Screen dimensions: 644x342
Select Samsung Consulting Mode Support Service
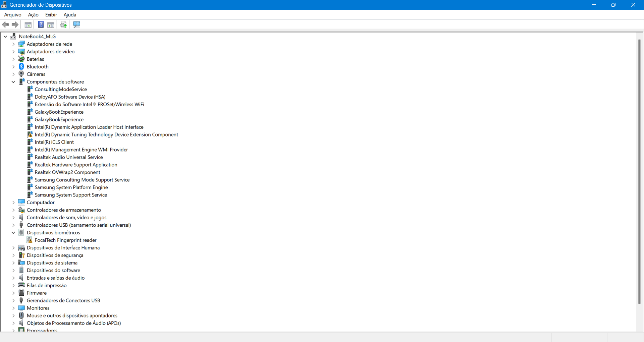coord(82,180)
